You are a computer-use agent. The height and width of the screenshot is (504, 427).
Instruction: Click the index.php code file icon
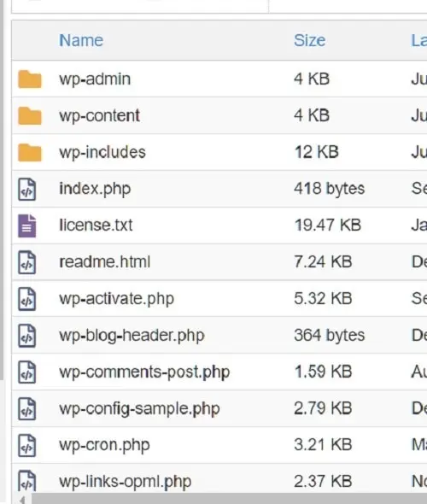(x=26, y=189)
